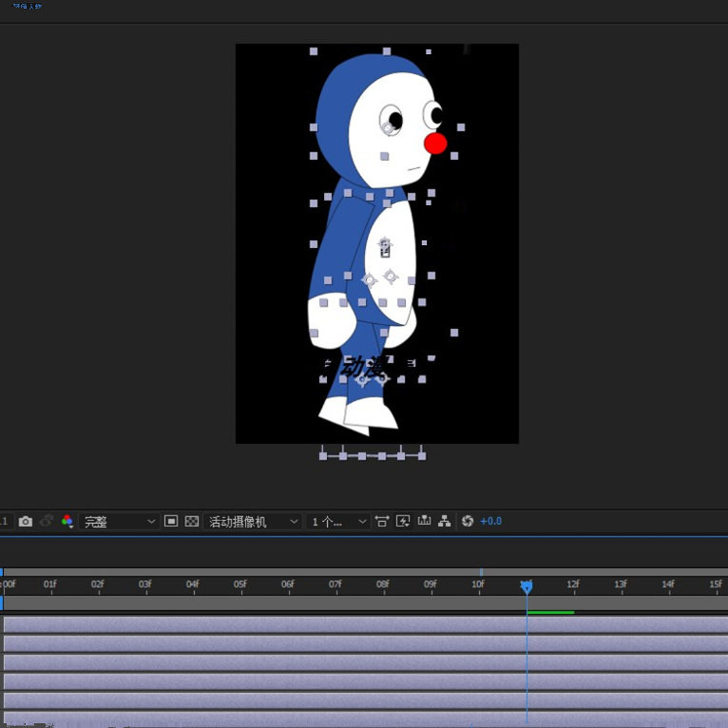Viewport: 728px width, 728px height.
Task: Click the 04f mark on the time ruler
Action: pos(193,584)
